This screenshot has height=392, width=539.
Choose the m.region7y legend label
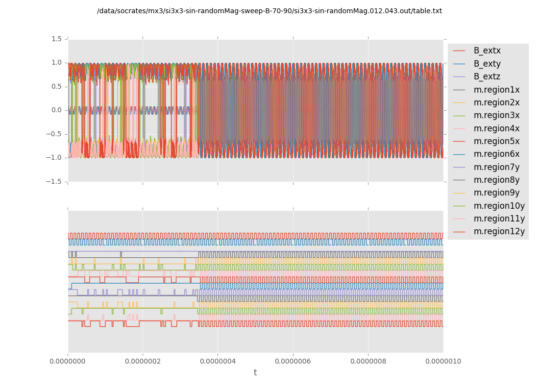pyautogui.click(x=496, y=167)
